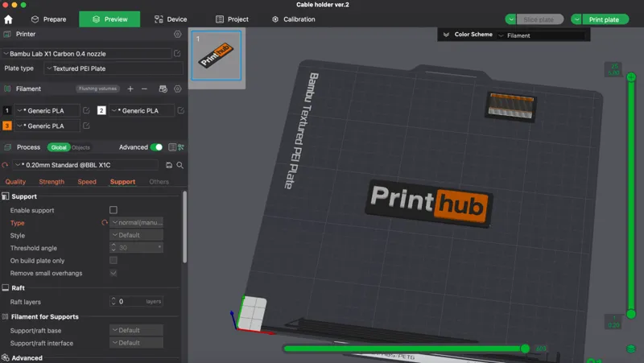
Task: Open support Style dropdown
Action: pyautogui.click(x=136, y=235)
